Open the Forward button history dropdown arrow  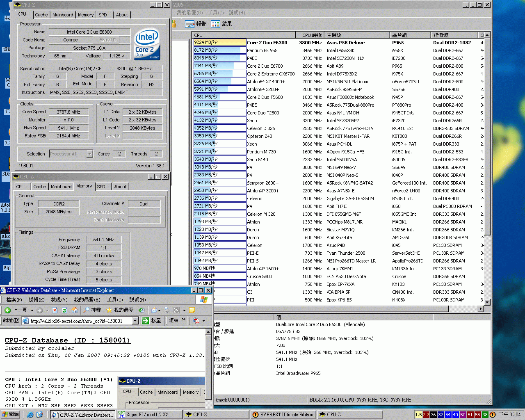coord(47,310)
